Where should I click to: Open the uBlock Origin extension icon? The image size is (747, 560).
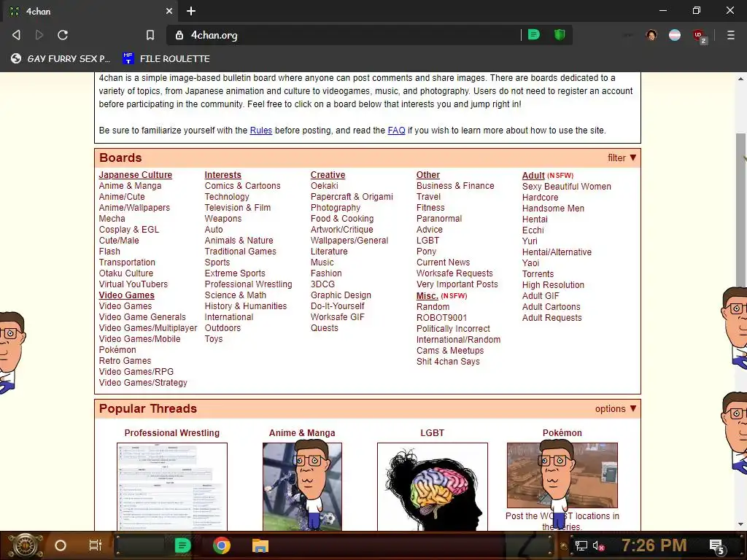[x=700, y=36]
